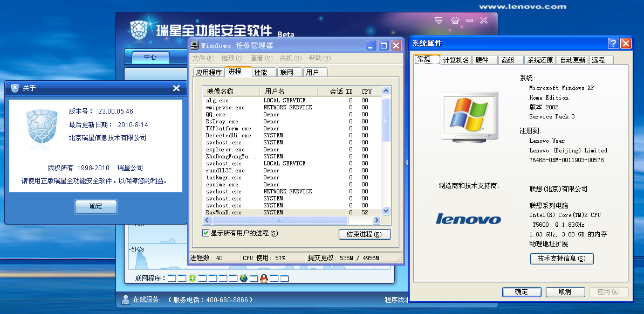Viewport: 644px width, 314px height.
Task: Switch to the 高级 tab
Action: [511, 60]
